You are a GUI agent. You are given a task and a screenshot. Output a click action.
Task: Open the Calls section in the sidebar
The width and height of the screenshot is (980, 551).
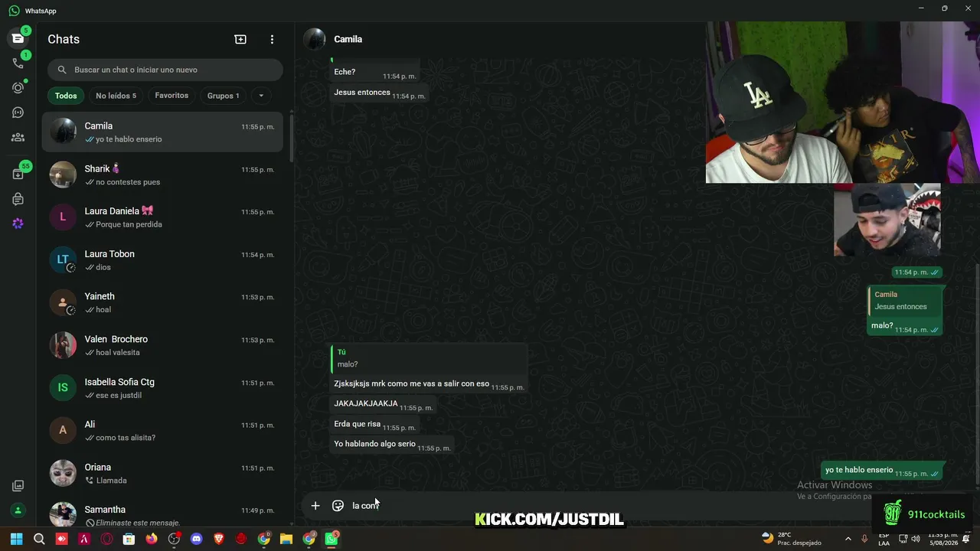[18, 64]
